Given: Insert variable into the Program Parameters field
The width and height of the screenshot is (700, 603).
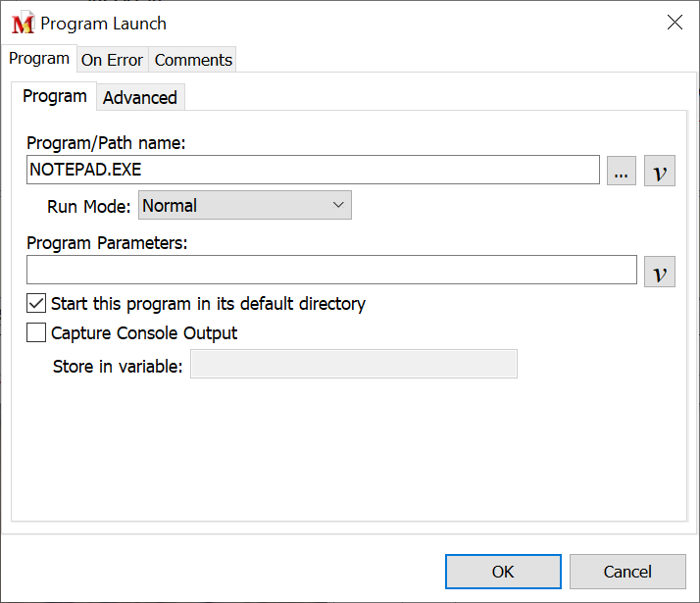Looking at the screenshot, I should click(660, 271).
